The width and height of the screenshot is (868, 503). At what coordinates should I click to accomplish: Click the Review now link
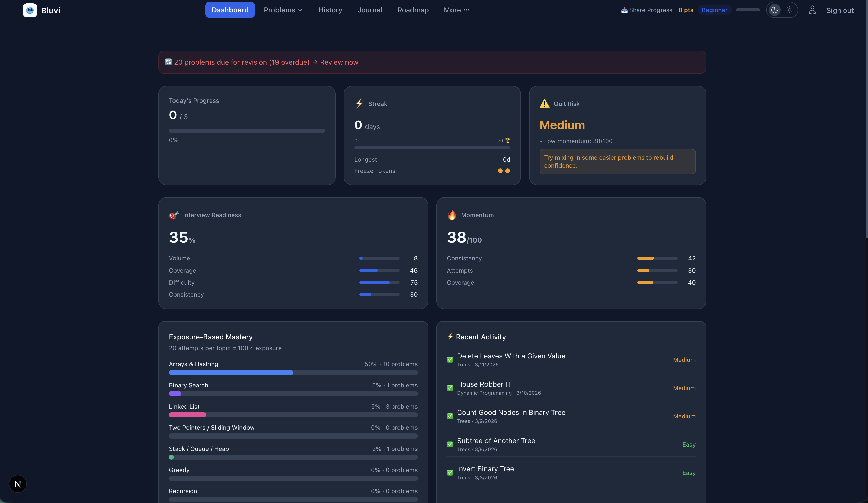[x=339, y=62]
